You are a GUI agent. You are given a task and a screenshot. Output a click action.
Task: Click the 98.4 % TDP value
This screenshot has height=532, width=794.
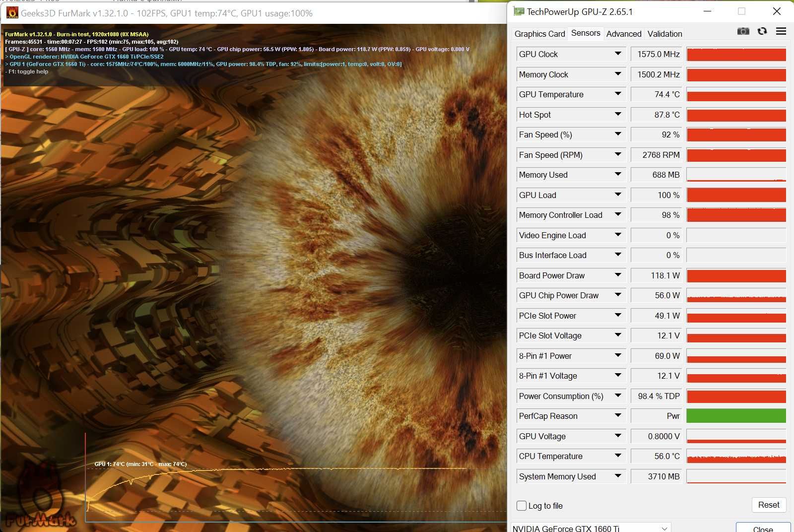657,396
